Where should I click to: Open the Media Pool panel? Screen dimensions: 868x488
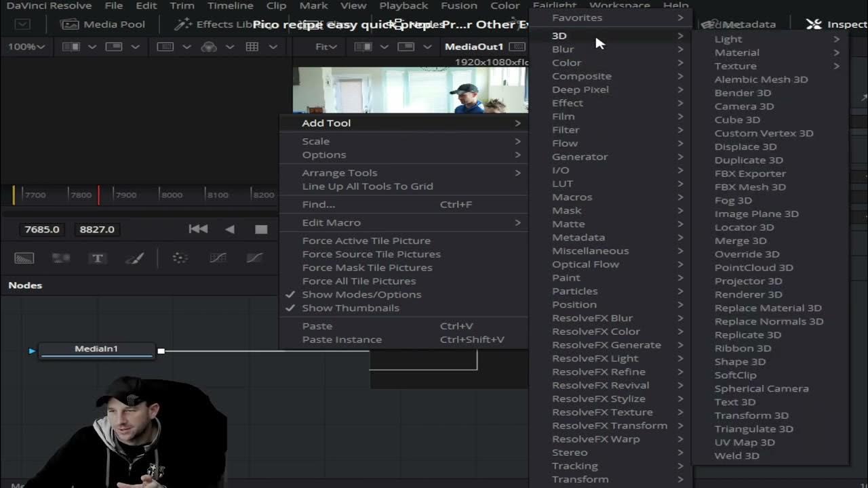click(x=102, y=24)
